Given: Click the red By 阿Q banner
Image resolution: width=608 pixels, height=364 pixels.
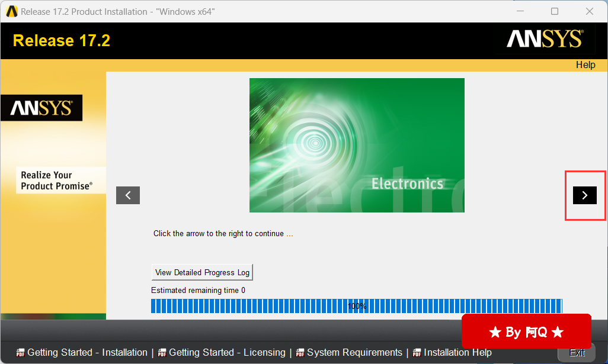Looking at the screenshot, I should [x=526, y=332].
